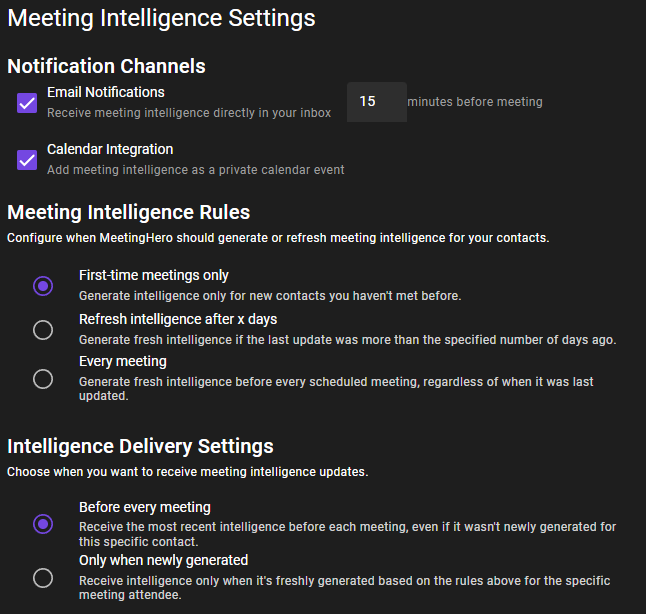Select the Before every meeting radio button
646x614 pixels.
[43, 524]
